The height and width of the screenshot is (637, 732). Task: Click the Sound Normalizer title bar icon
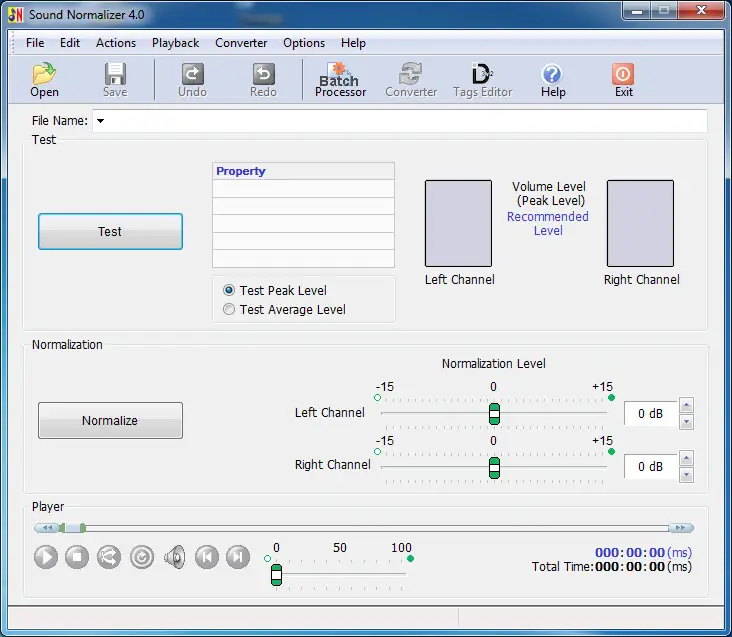tap(15, 14)
